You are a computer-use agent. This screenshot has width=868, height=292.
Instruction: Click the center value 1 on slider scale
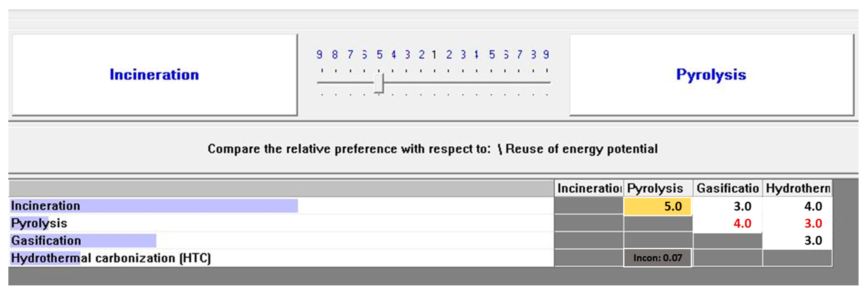click(x=434, y=54)
